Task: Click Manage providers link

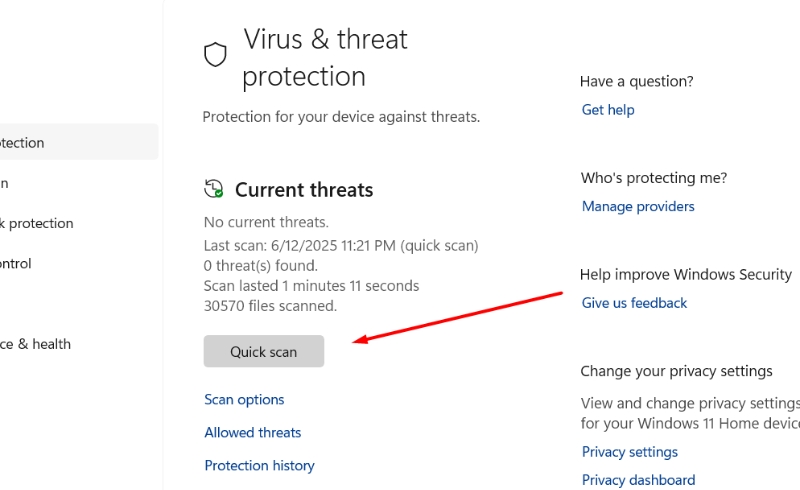Action: 638,206
